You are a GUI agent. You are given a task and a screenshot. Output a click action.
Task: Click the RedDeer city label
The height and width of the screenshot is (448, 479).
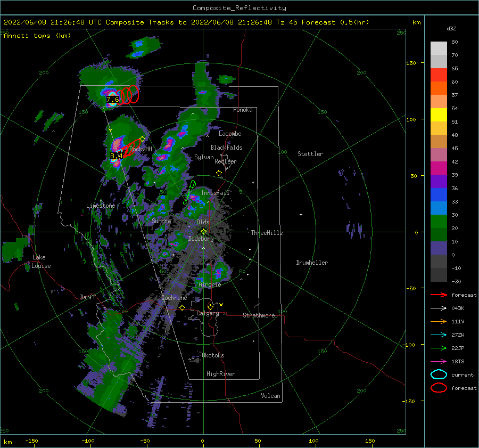(x=226, y=161)
